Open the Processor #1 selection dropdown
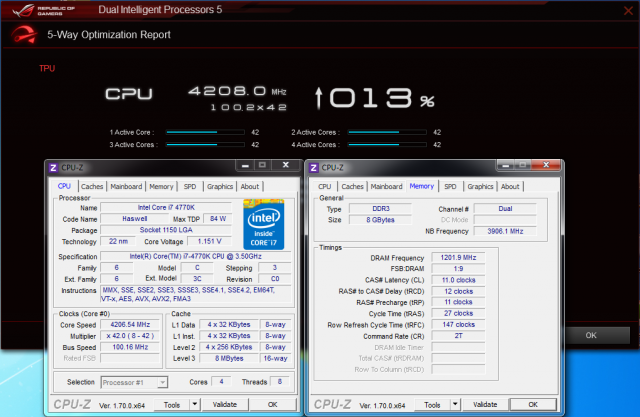 tap(134, 382)
